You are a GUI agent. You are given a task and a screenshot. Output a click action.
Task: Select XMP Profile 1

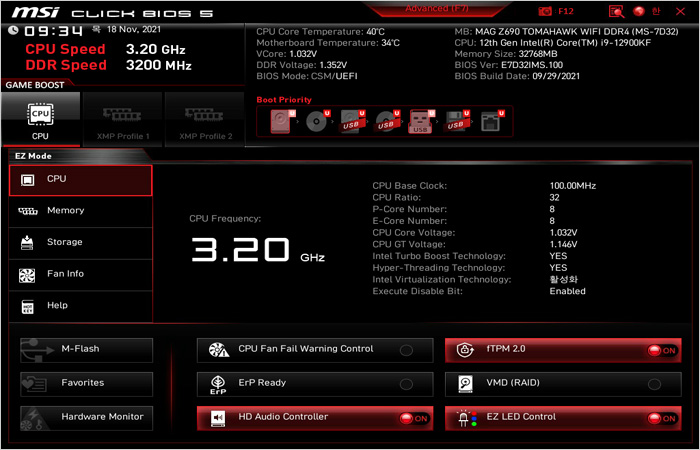(123, 120)
